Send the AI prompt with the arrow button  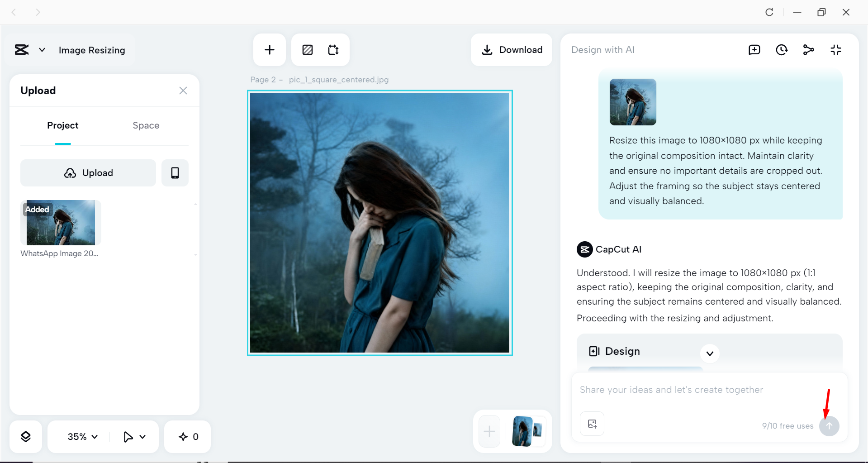tap(829, 426)
